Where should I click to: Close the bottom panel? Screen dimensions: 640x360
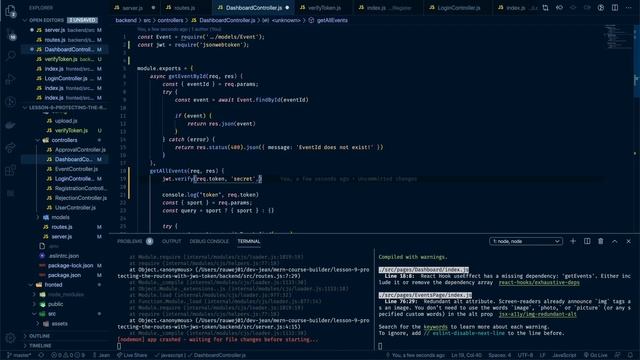(629, 241)
